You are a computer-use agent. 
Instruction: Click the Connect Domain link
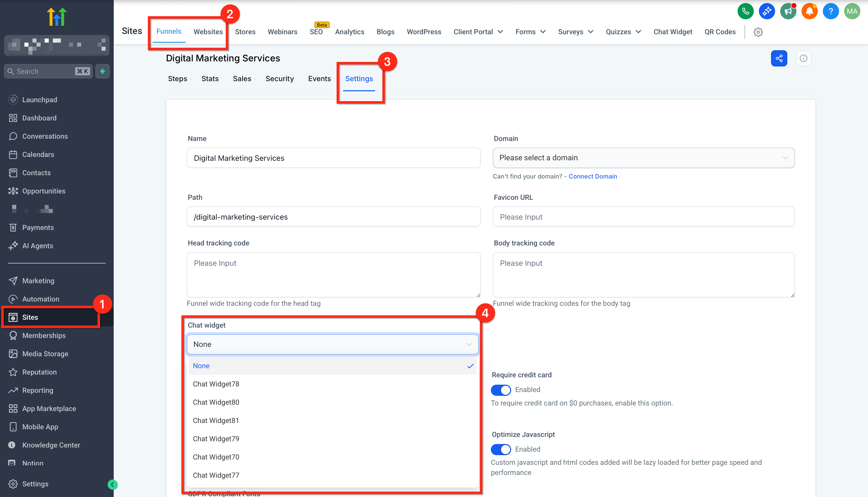[593, 176]
